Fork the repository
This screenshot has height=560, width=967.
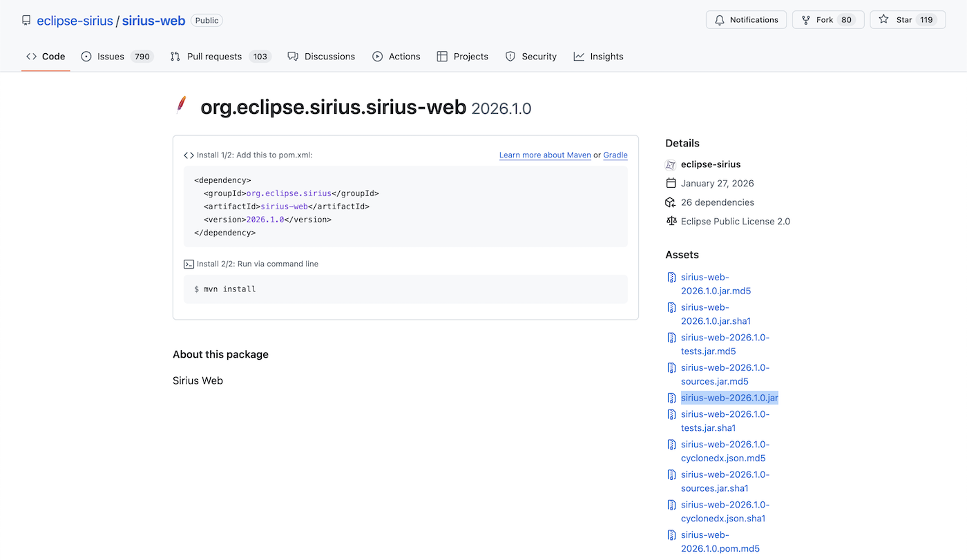(828, 20)
